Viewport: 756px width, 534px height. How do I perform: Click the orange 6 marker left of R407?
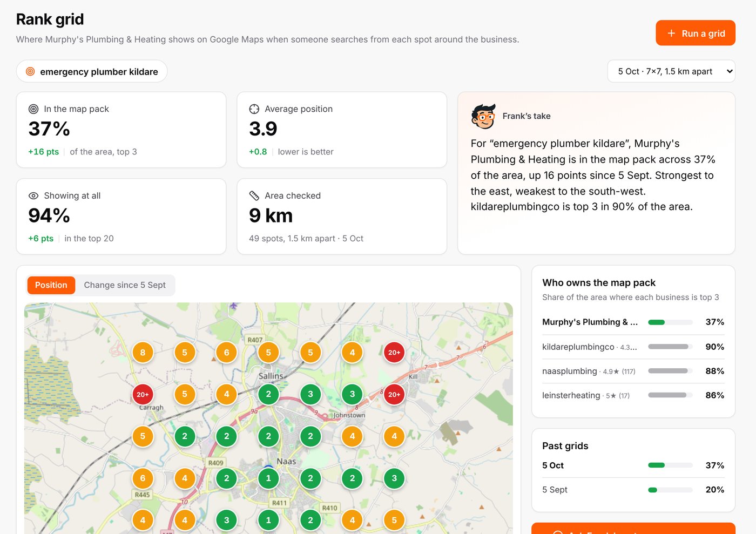coord(226,353)
